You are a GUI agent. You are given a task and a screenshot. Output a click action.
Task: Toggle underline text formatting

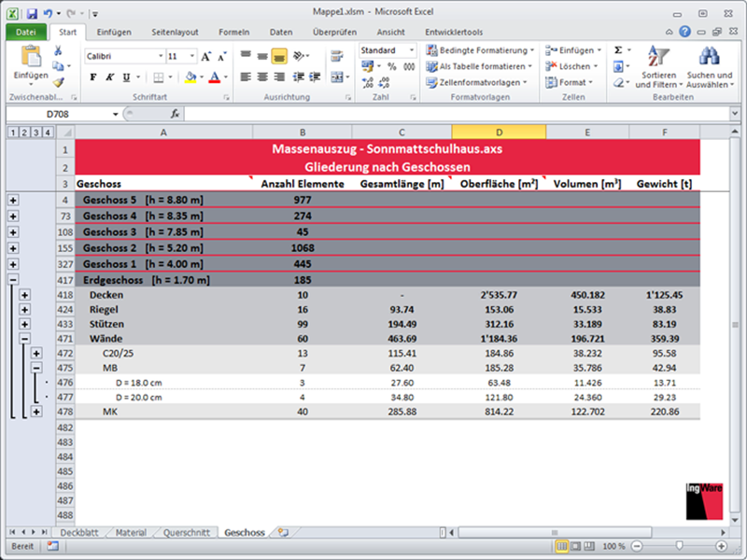(x=126, y=77)
